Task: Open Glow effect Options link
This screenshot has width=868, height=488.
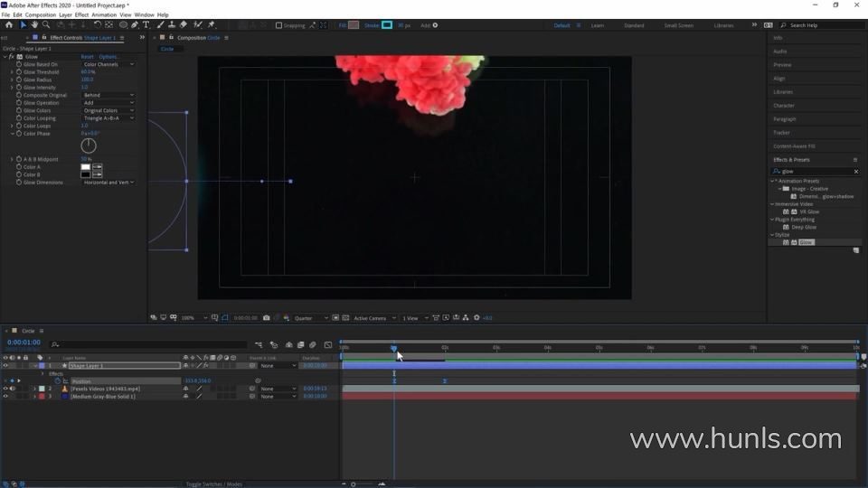Action: pyautogui.click(x=108, y=57)
